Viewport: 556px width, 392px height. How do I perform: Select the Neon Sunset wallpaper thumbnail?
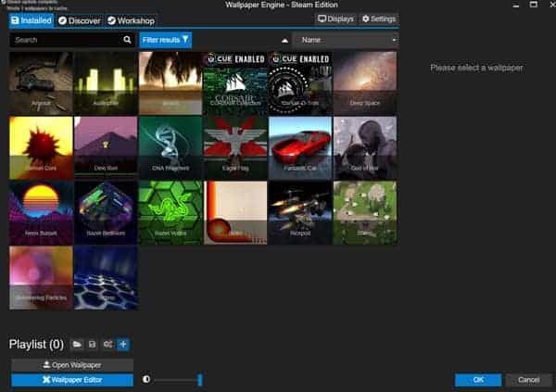[x=41, y=212]
